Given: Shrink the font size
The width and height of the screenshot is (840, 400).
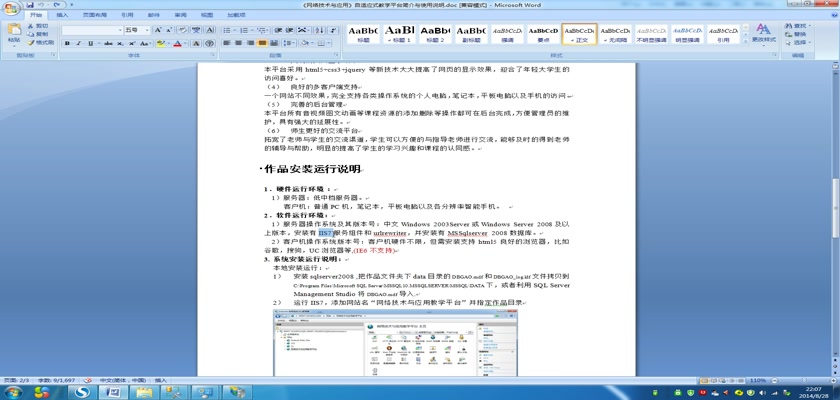Looking at the screenshot, I should point(169,31).
